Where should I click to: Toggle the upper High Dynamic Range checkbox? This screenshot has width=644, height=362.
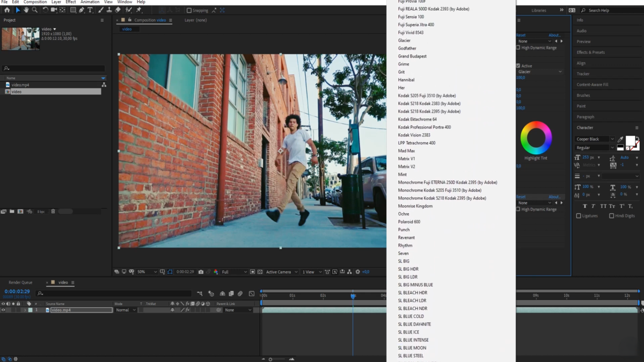coord(518,48)
